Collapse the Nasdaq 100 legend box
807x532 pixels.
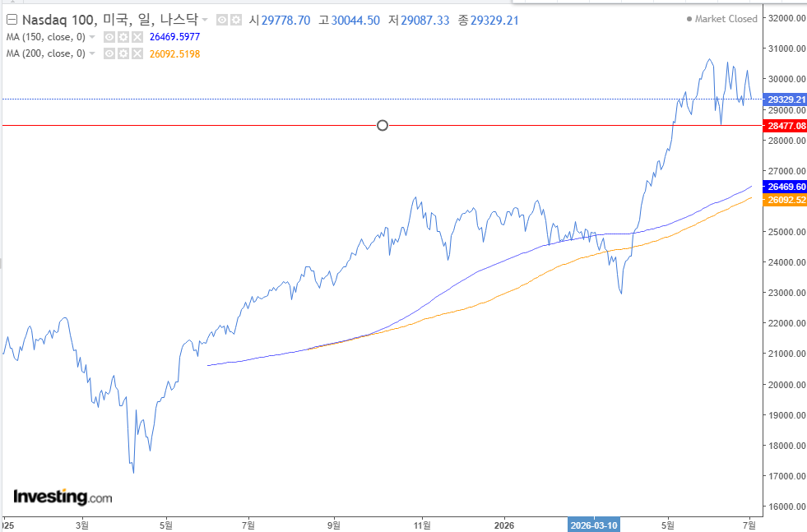(12, 20)
